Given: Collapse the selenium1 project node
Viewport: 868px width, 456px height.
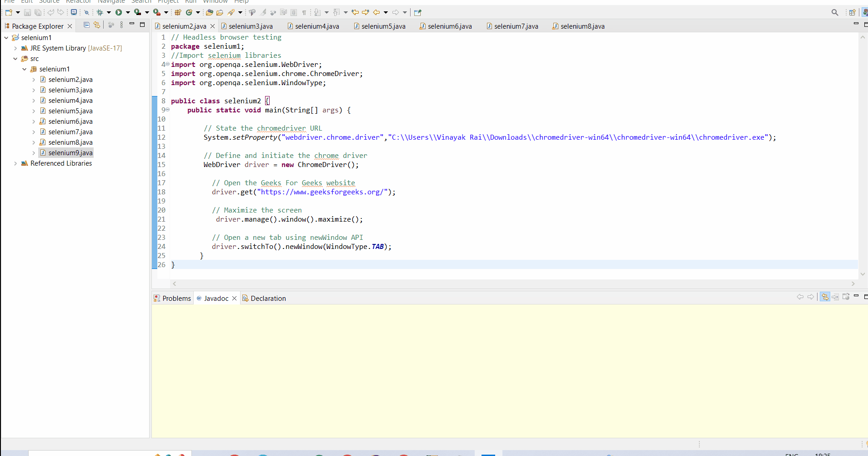Looking at the screenshot, I should pos(6,38).
